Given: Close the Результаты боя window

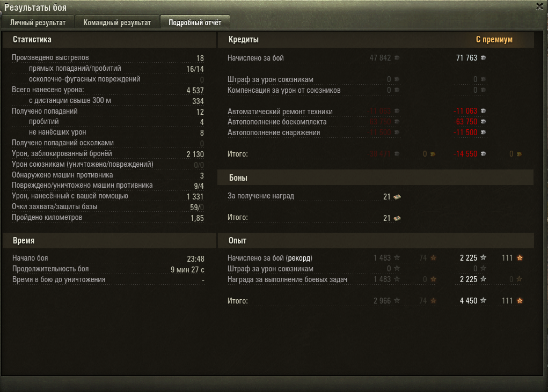Looking at the screenshot, I should click(x=539, y=6).
